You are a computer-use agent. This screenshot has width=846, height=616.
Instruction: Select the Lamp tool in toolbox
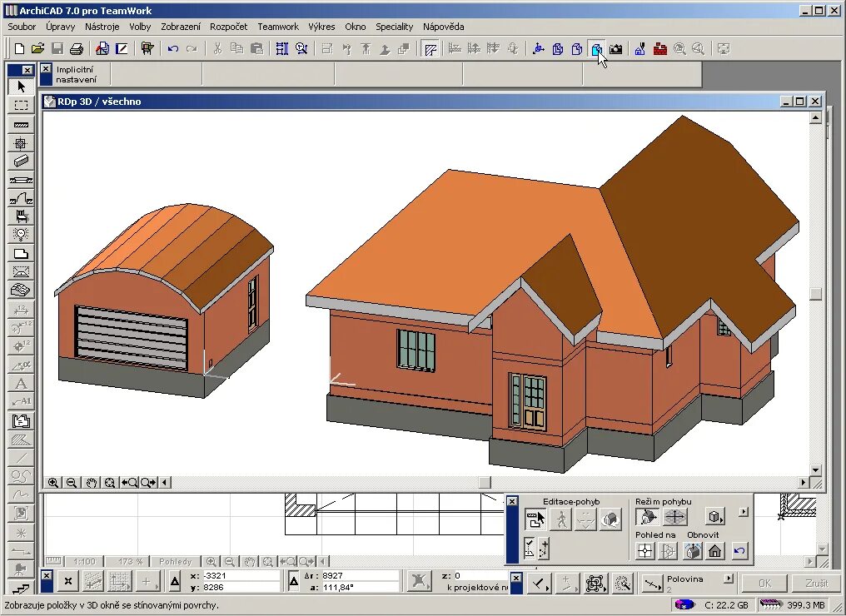pyautogui.click(x=21, y=235)
